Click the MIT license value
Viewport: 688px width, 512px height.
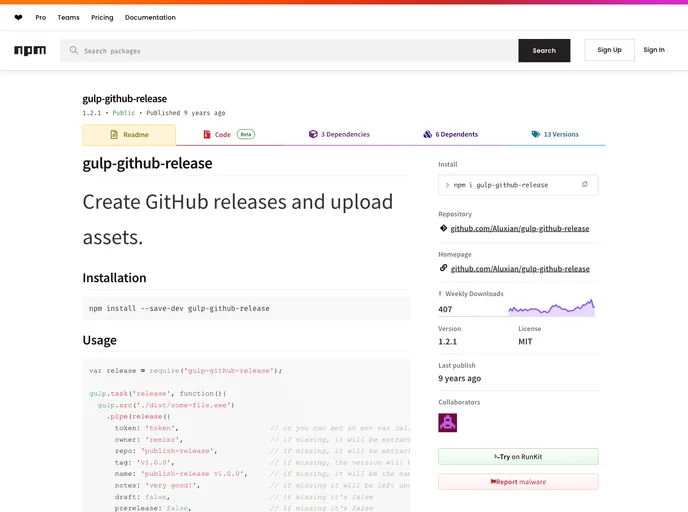tap(525, 342)
